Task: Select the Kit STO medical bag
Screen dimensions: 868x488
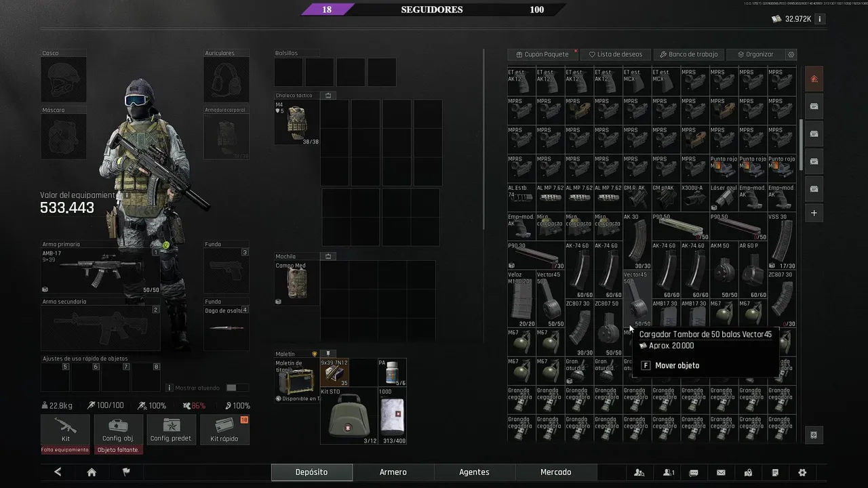Action: coord(349,416)
